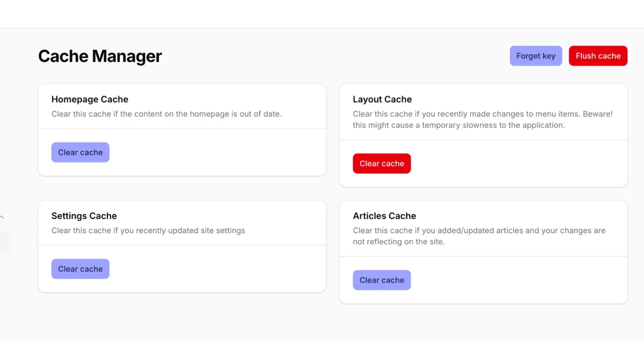Clear the Settings Cache
Image resolution: width=644 pixels, height=362 pixels.
(80, 268)
